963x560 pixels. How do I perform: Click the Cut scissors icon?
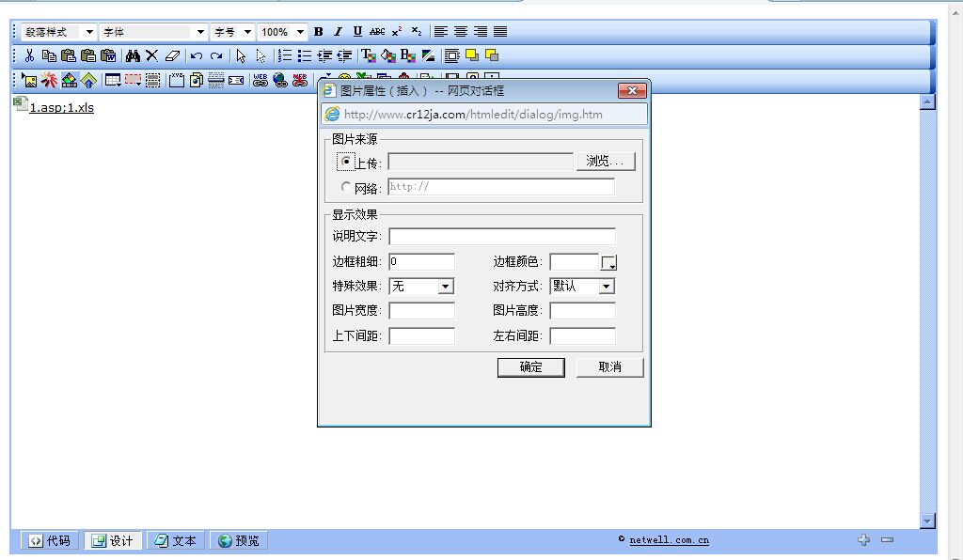[x=29, y=55]
